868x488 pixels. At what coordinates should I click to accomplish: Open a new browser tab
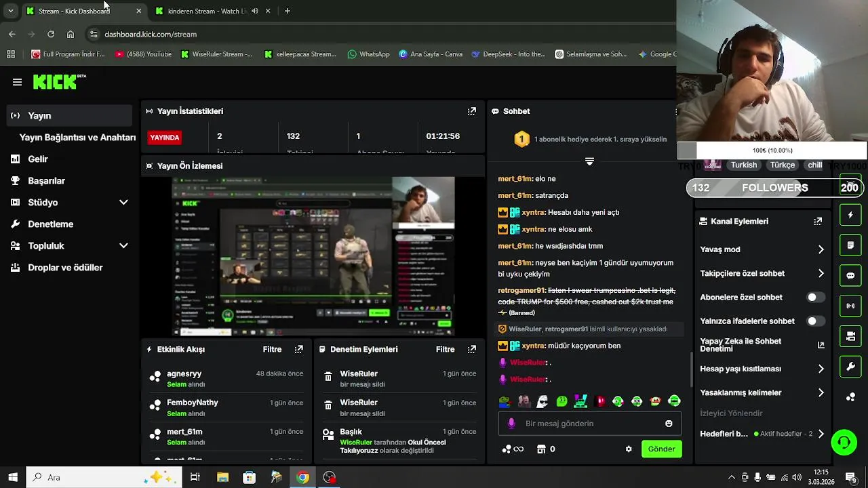tap(288, 11)
